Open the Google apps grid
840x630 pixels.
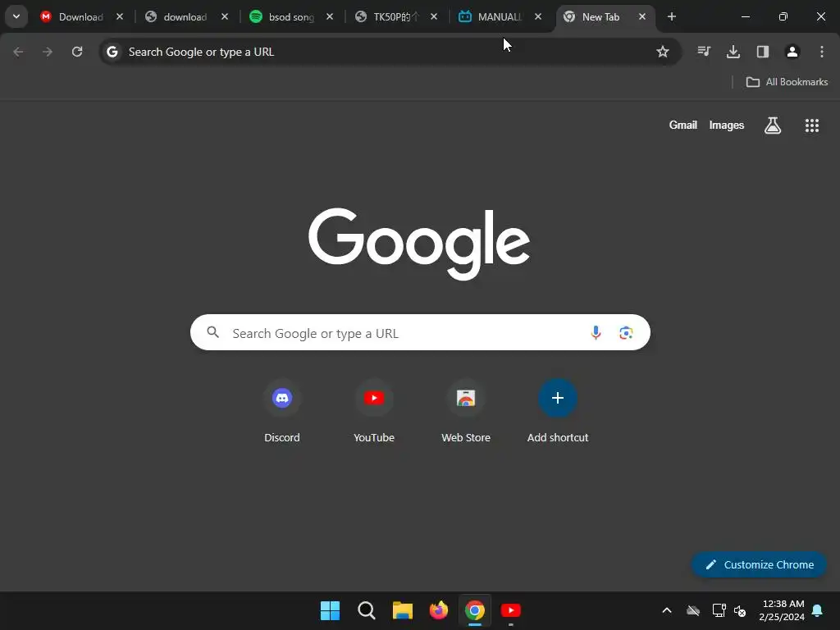(x=812, y=126)
